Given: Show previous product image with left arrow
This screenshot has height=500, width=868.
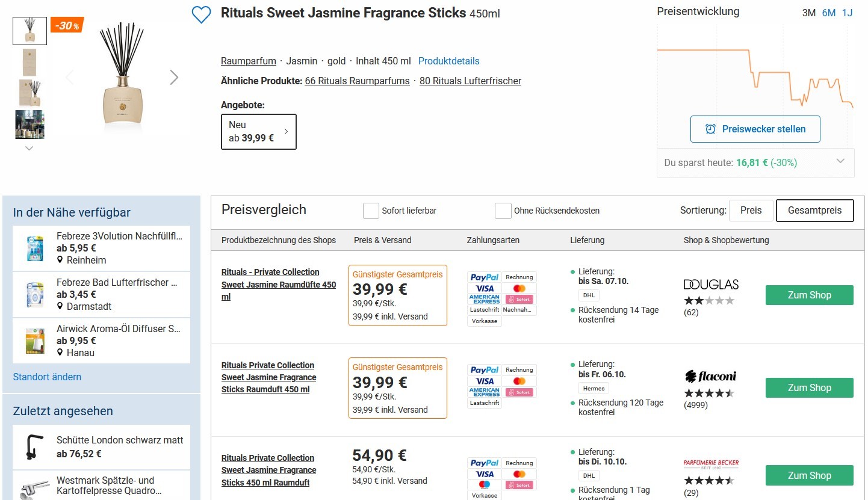Looking at the screenshot, I should pyautogui.click(x=70, y=77).
